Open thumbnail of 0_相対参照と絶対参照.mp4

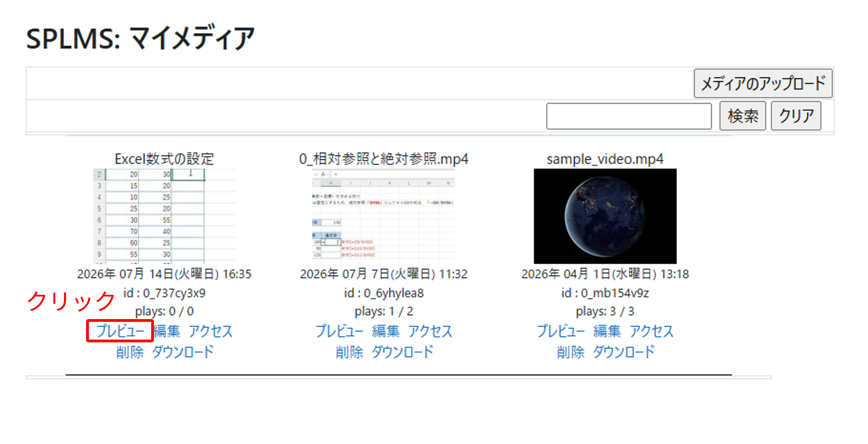tap(383, 216)
